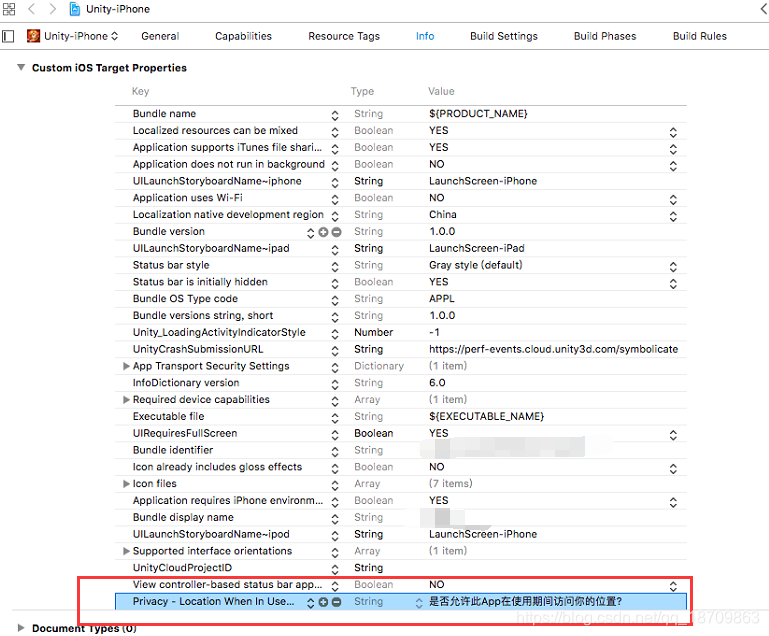Open type stepper on Privacy Location row

point(418,603)
